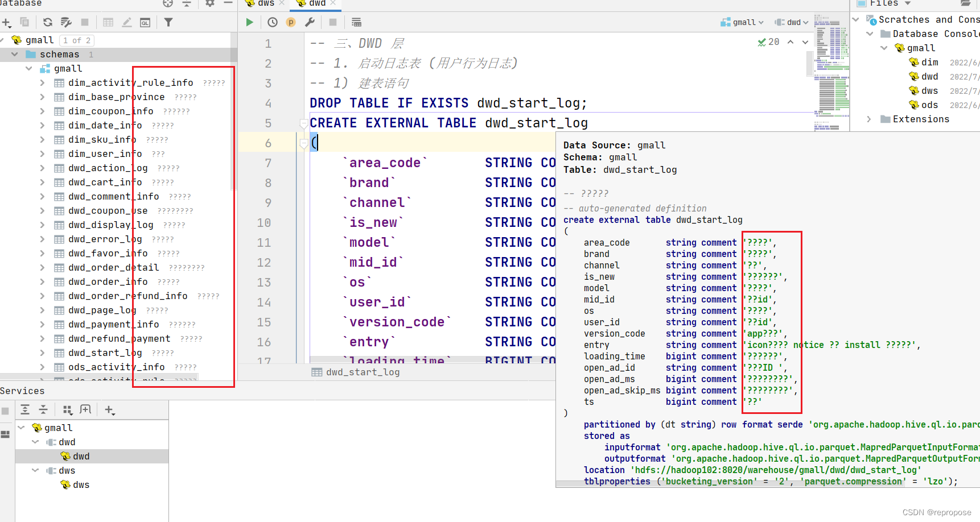Select dim_sku_info table in the tree
980x522 pixels.
pyautogui.click(x=102, y=139)
